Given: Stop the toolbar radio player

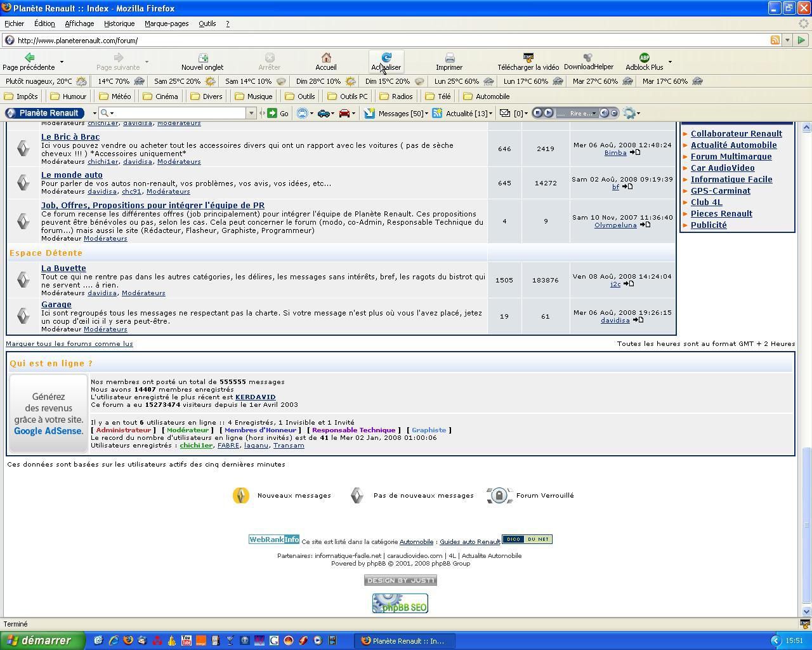Looking at the screenshot, I should (537, 113).
